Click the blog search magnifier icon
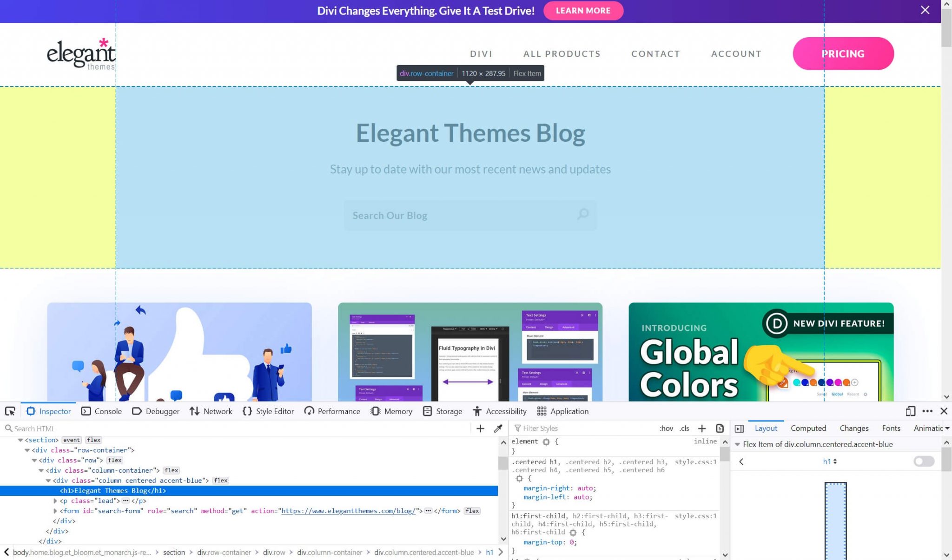The width and height of the screenshot is (952, 560). pos(582,215)
